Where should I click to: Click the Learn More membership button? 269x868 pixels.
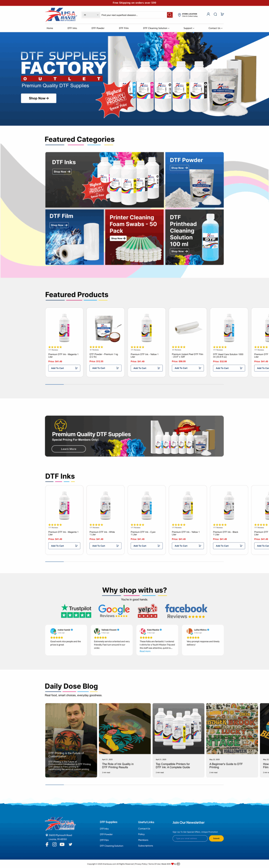point(69,449)
